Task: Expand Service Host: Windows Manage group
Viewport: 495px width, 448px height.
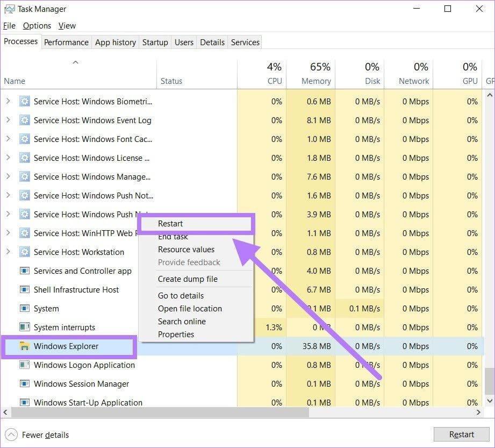Action: coord(8,176)
